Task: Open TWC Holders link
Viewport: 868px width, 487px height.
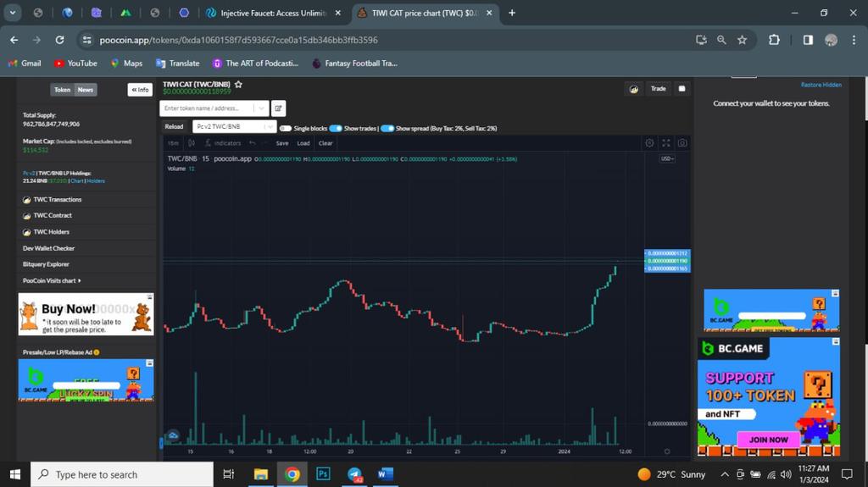Action: 52,232
